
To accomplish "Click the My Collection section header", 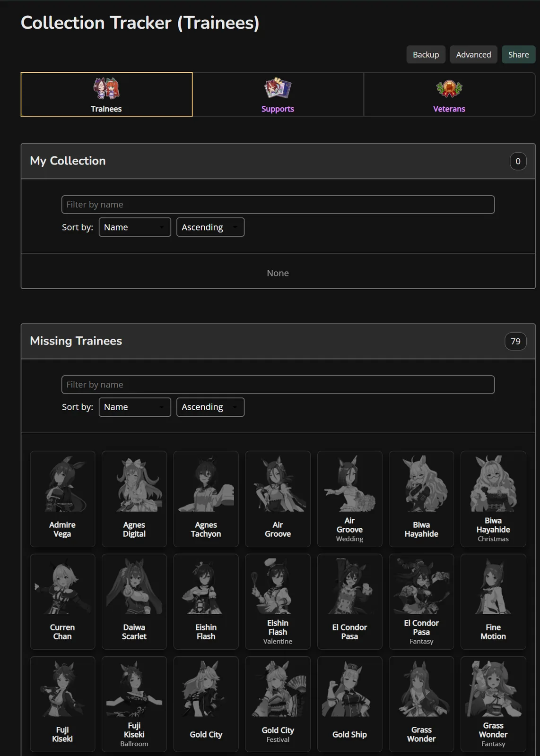I will point(278,161).
